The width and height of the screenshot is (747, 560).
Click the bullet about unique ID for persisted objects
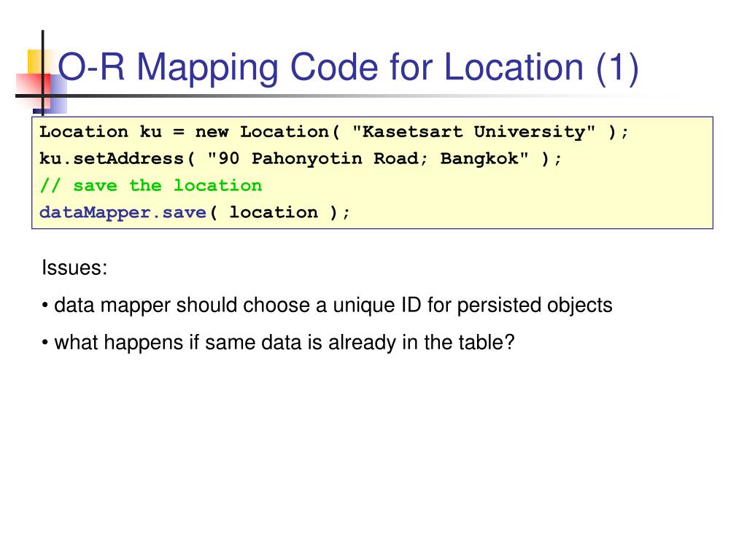327,306
